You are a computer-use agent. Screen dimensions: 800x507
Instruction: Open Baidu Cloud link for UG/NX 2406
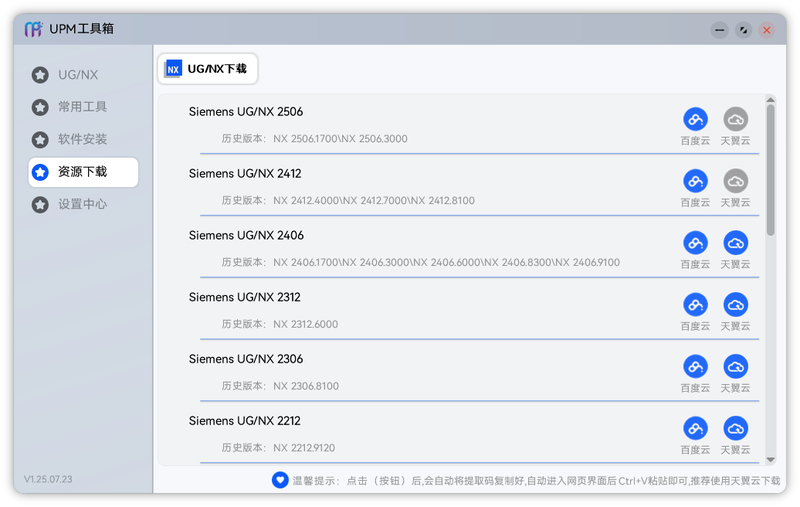tap(695, 243)
